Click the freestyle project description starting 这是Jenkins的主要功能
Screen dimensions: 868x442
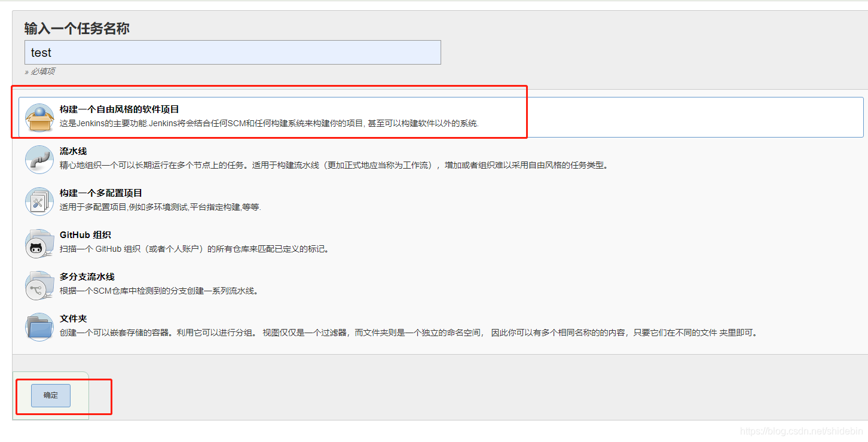pyautogui.click(x=269, y=124)
